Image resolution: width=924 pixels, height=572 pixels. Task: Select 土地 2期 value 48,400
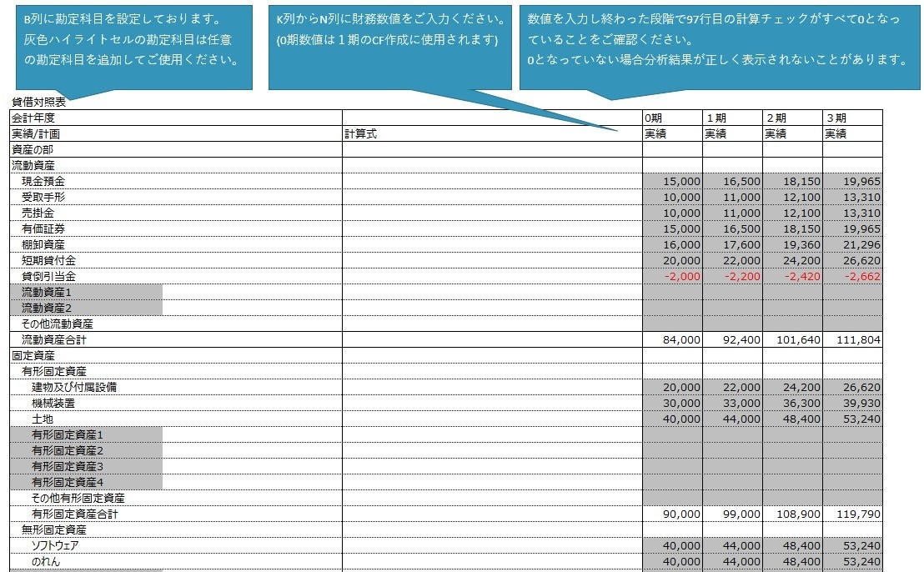click(792, 419)
